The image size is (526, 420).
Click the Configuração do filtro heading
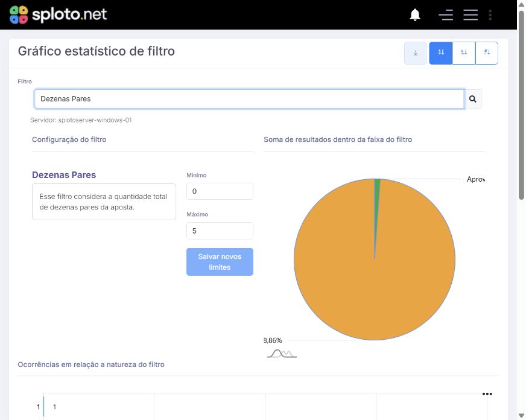pos(69,139)
